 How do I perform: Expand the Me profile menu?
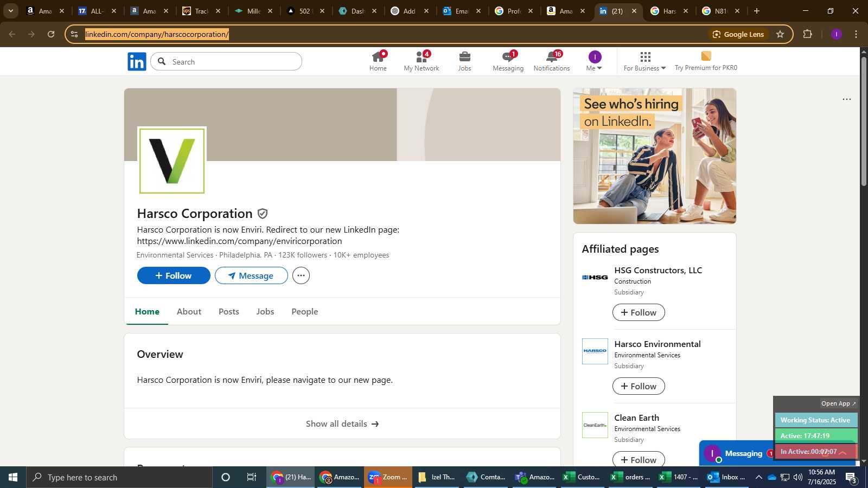coord(595,61)
